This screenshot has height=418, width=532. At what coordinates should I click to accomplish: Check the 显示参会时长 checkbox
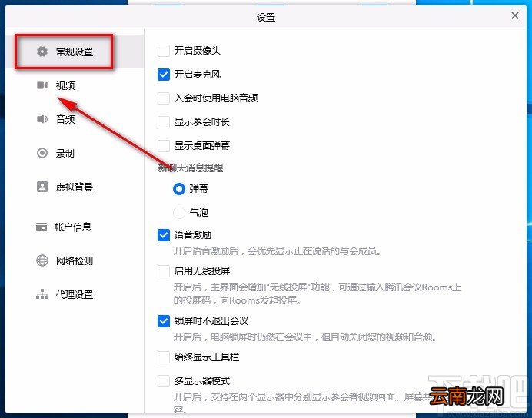point(164,121)
